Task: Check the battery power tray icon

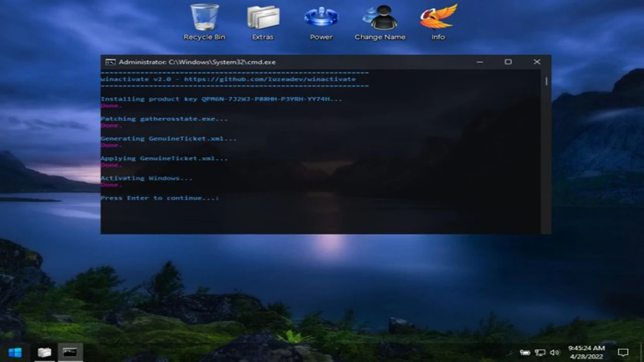Action: (x=525, y=352)
